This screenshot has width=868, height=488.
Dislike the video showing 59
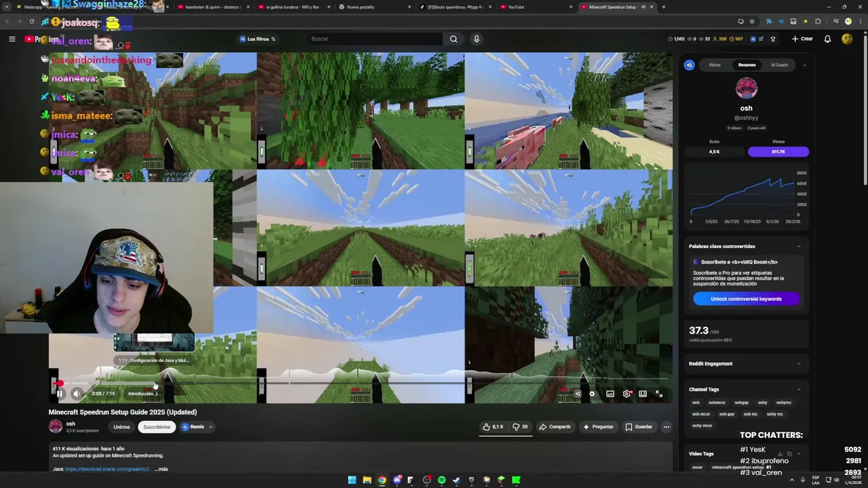tap(520, 427)
